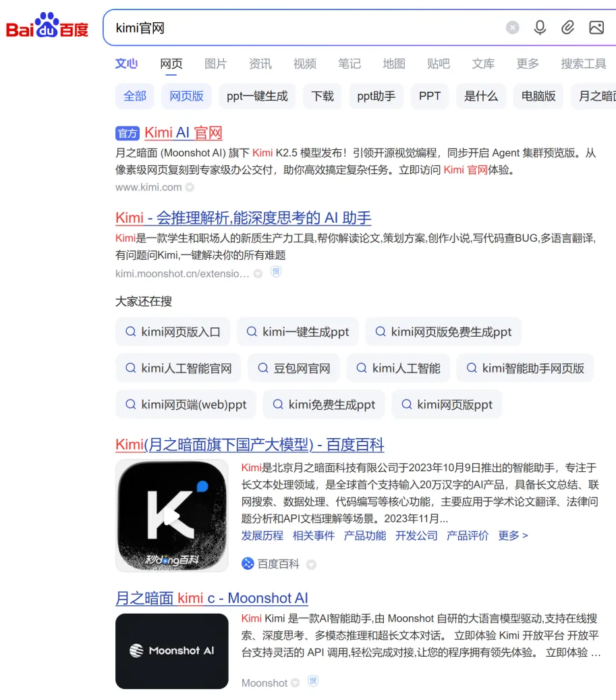Open image search icon in search box

click(x=596, y=28)
